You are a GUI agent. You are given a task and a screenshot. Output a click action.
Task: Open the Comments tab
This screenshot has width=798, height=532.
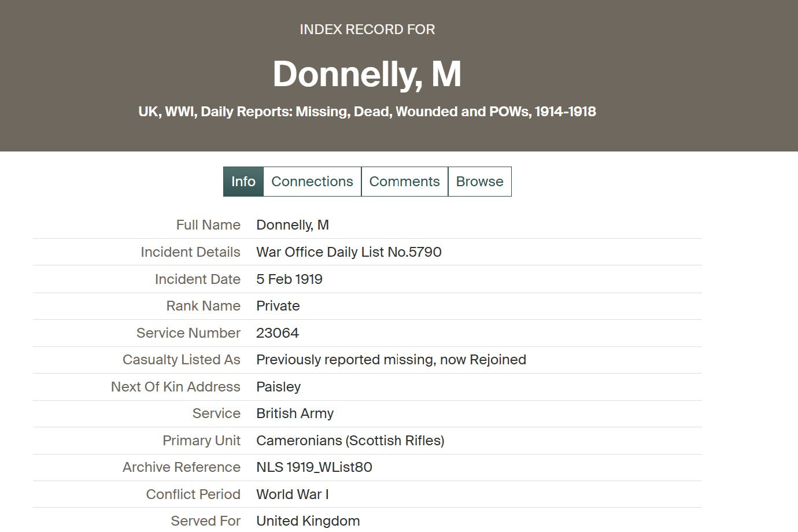pos(404,182)
